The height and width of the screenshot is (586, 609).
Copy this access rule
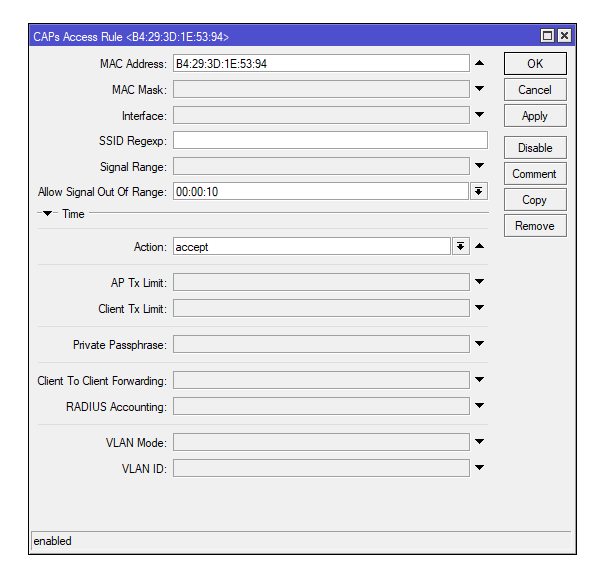click(535, 200)
